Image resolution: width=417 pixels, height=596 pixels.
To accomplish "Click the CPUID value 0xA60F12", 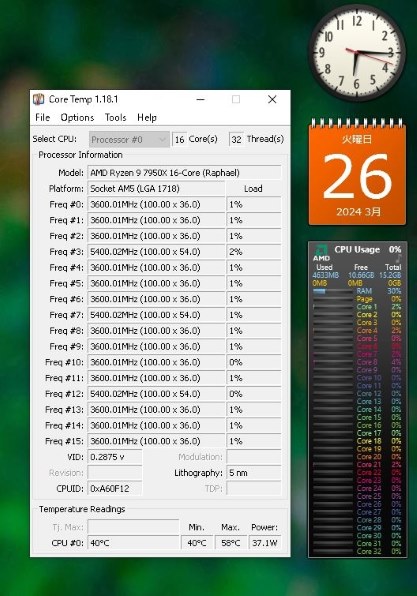I will click(115, 488).
